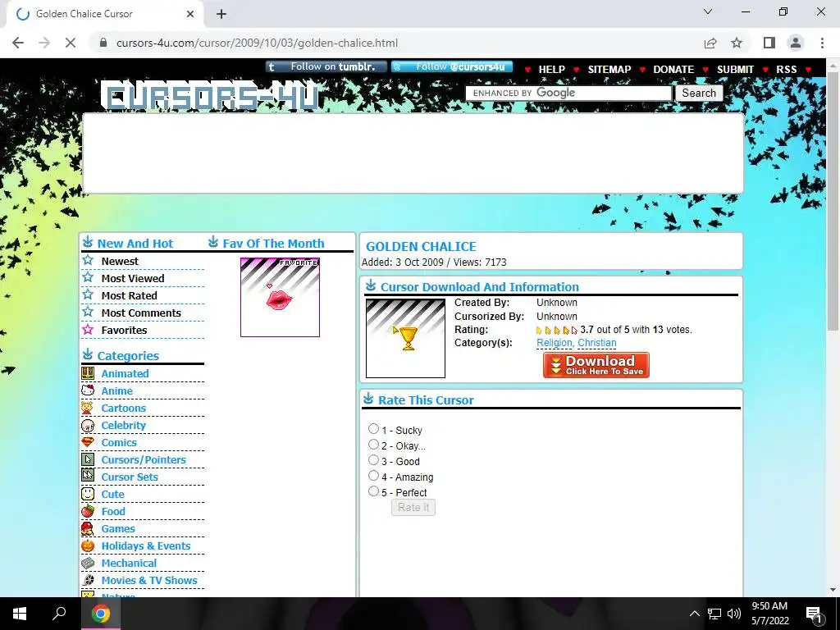Stop loading the page
This screenshot has height=630, width=840.
click(x=71, y=43)
